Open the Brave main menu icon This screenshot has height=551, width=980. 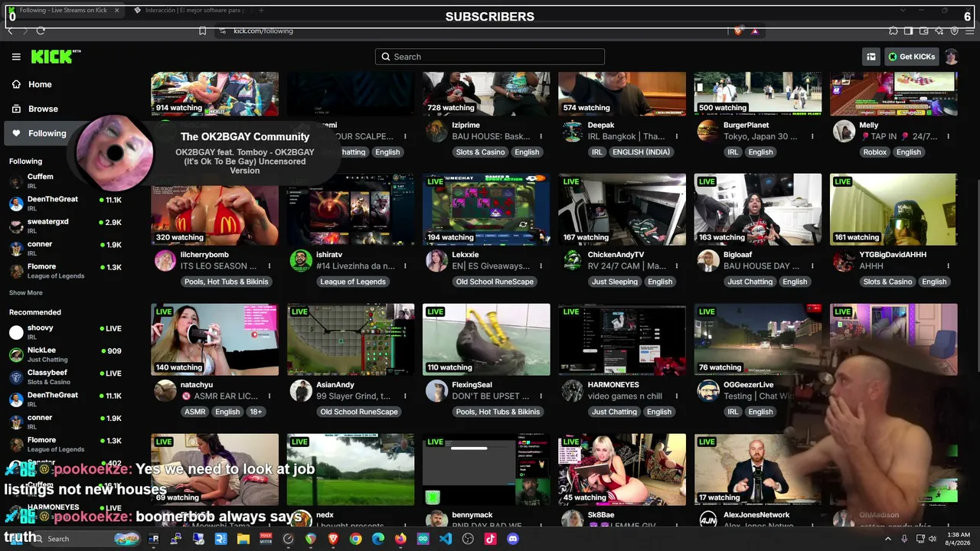970,31
